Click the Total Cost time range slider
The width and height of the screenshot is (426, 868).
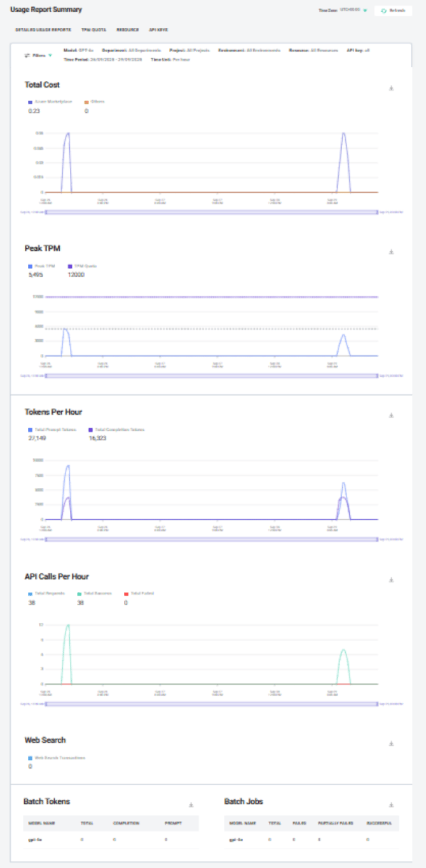(x=210, y=212)
